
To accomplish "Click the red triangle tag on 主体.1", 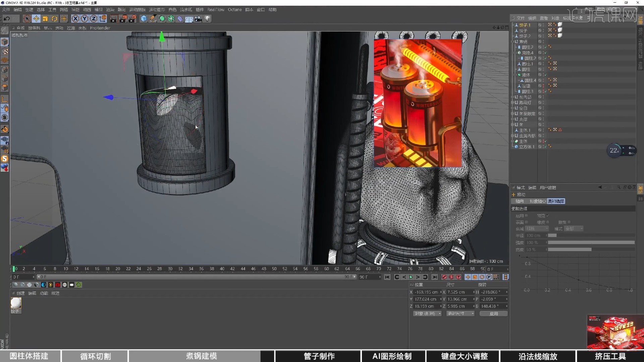I will point(560,130).
